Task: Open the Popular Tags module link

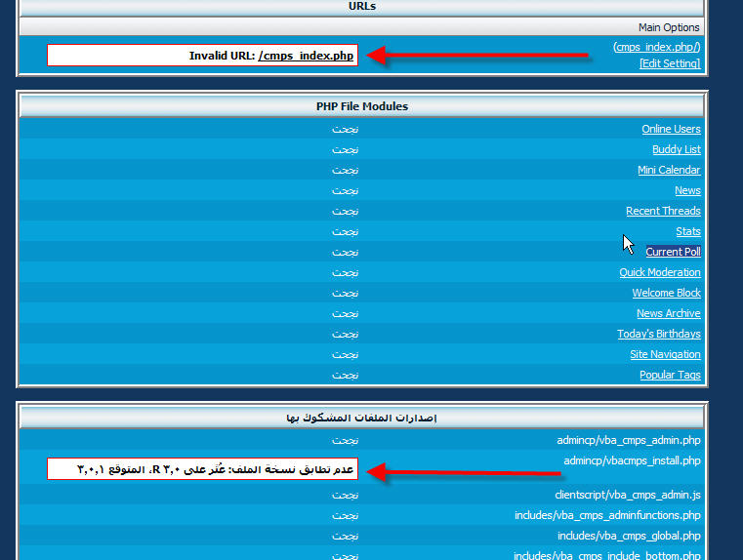Action: coord(670,375)
